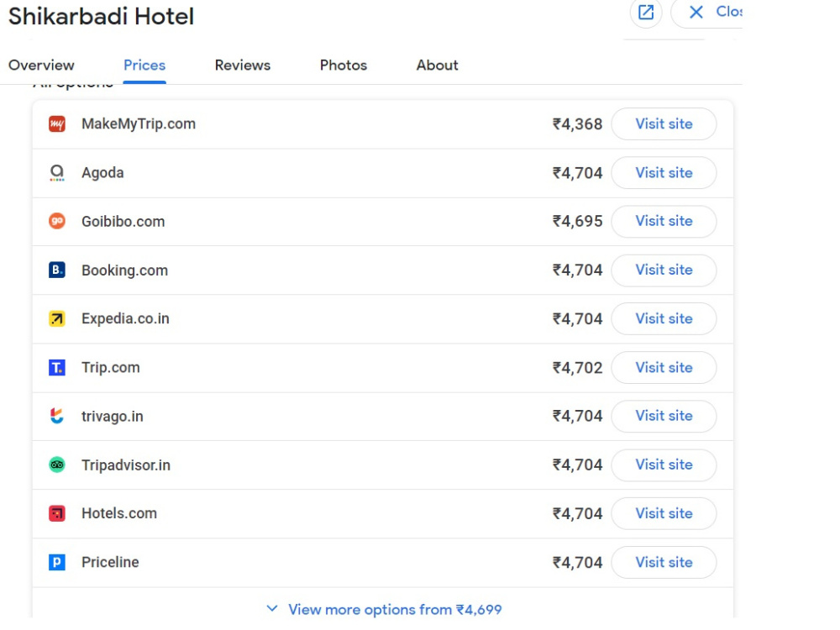The width and height of the screenshot is (840, 630).
Task: Expand View more options from ₹4,699
Action: [384, 610]
